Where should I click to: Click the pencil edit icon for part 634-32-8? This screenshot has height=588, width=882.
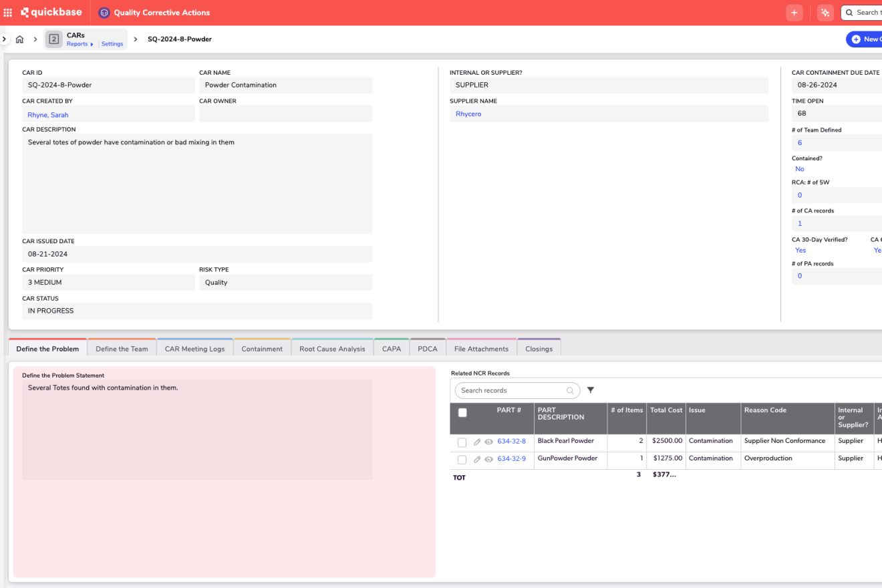(x=477, y=442)
